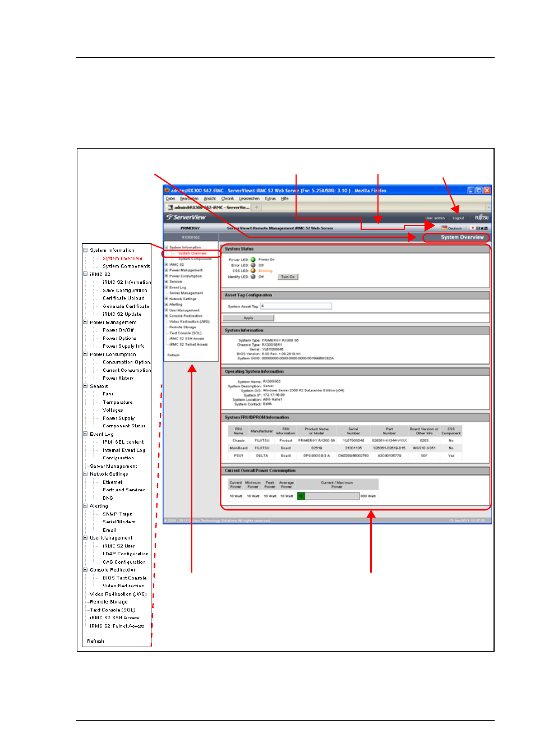Open Certificate Upload page
The image size is (535, 756).
123,298
